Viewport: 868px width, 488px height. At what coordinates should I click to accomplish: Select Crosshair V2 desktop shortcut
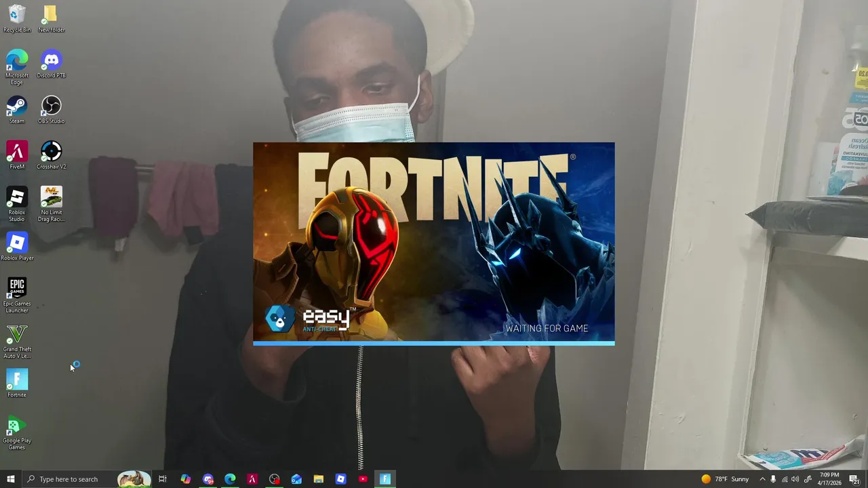(x=51, y=155)
